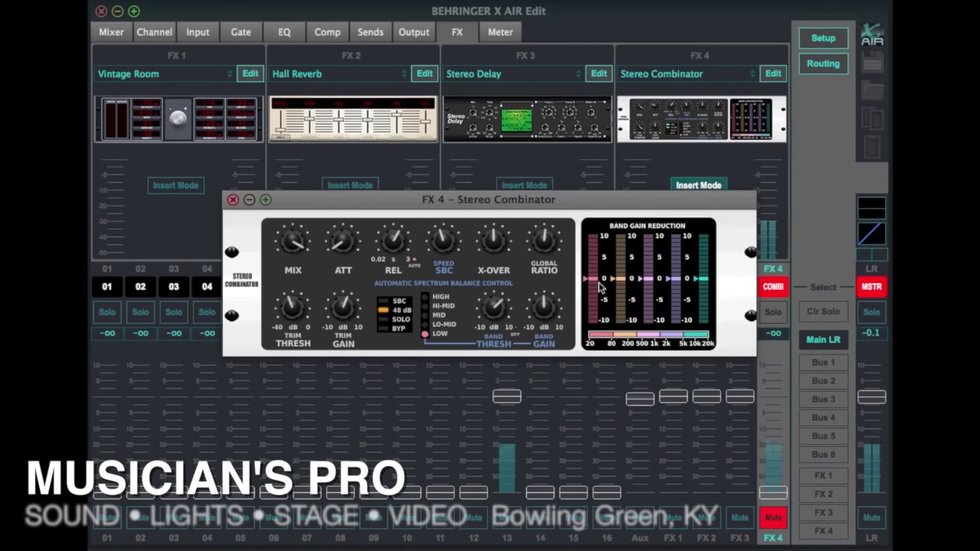Click the Stereo Delay effect thumbnail
This screenshot has height=551, width=980.
(x=528, y=119)
